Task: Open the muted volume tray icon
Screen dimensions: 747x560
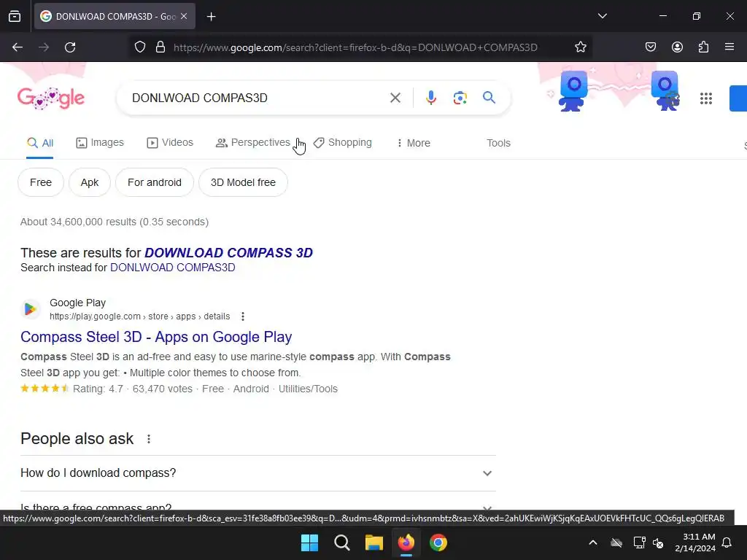Action: [658, 542]
